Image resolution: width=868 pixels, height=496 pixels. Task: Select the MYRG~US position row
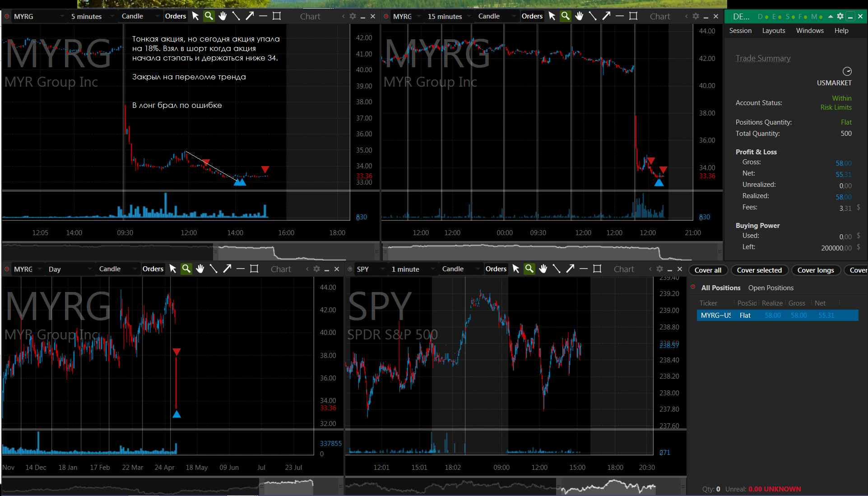click(777, 315)
